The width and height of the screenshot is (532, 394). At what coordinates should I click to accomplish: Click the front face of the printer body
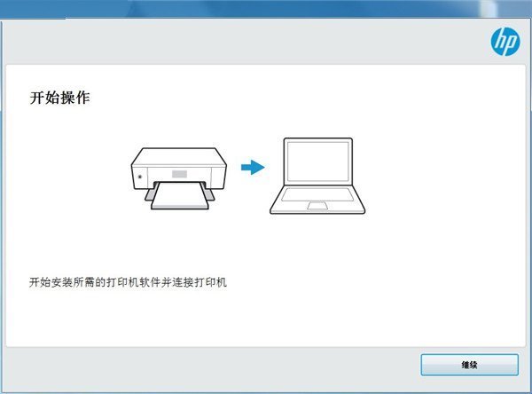[x=179, y=176]
